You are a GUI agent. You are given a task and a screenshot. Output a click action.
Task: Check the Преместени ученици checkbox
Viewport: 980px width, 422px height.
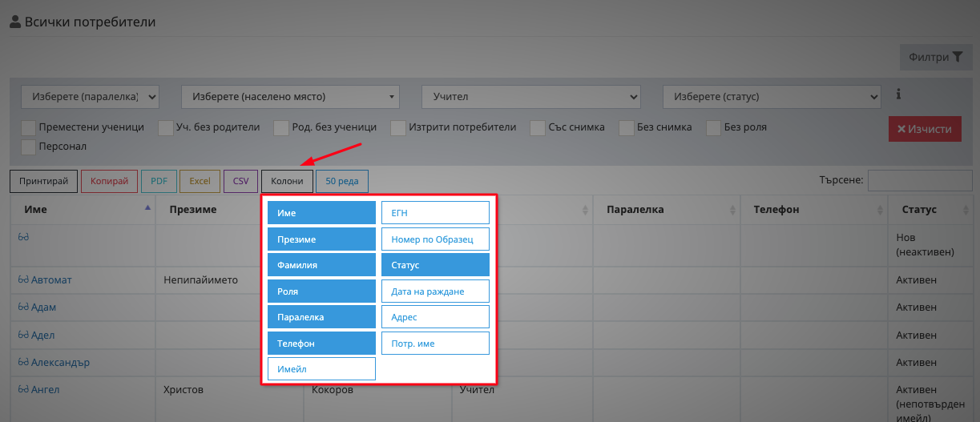29,127
